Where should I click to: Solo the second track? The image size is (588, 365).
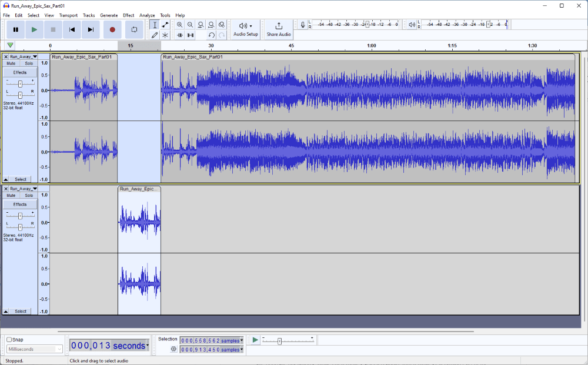coord(29,195)
